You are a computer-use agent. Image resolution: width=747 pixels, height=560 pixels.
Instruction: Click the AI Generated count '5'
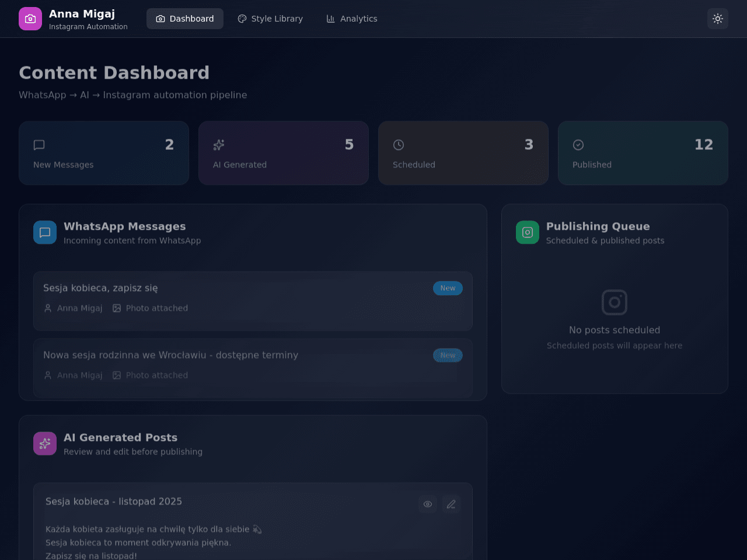349,145
